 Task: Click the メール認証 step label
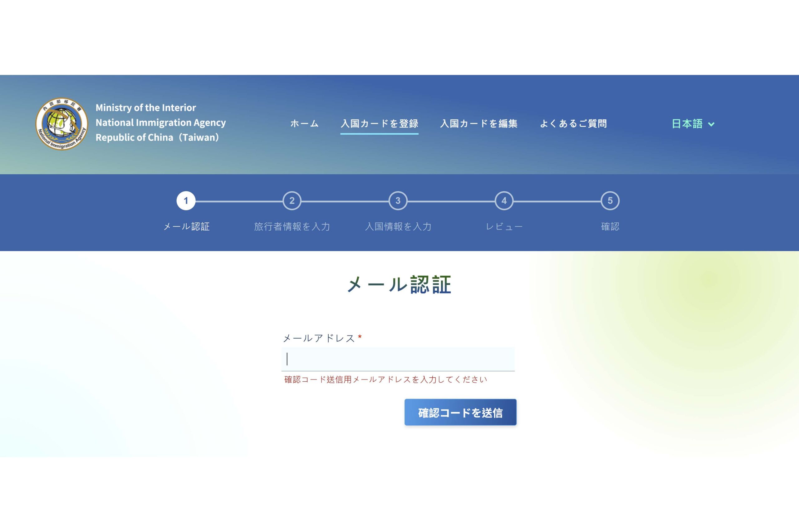coord(186,226)
